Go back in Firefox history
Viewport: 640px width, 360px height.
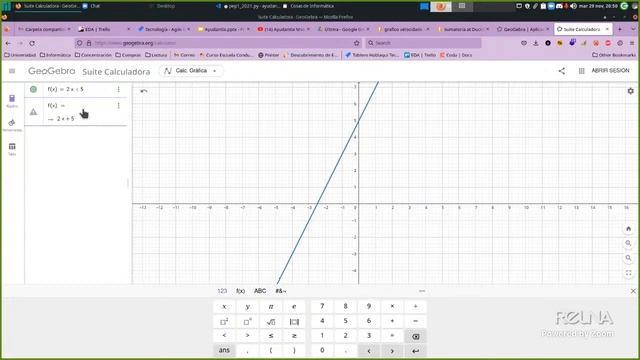(8, 43)
